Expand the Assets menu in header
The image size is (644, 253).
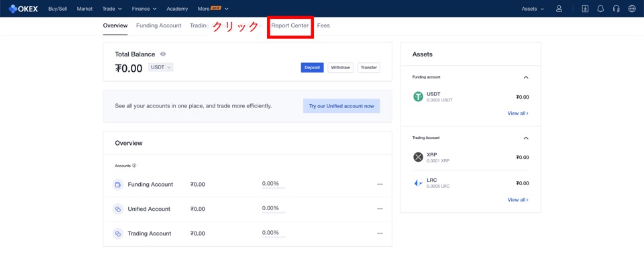533,9
